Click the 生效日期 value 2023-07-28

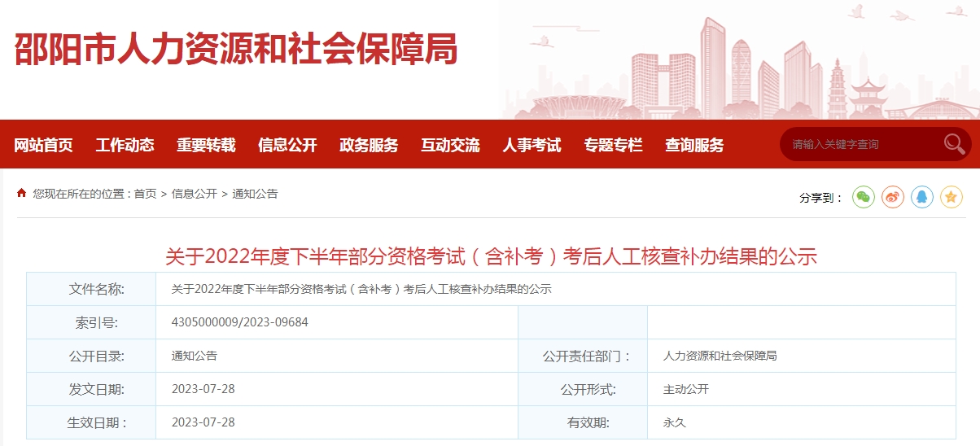tap(203, 422)
